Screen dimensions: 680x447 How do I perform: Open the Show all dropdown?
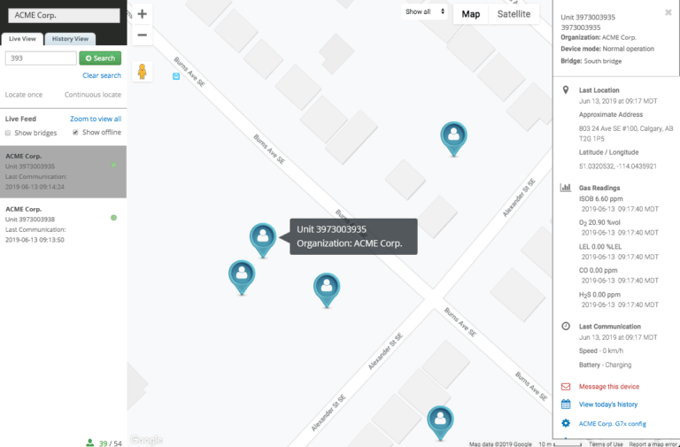click(425, 12)
